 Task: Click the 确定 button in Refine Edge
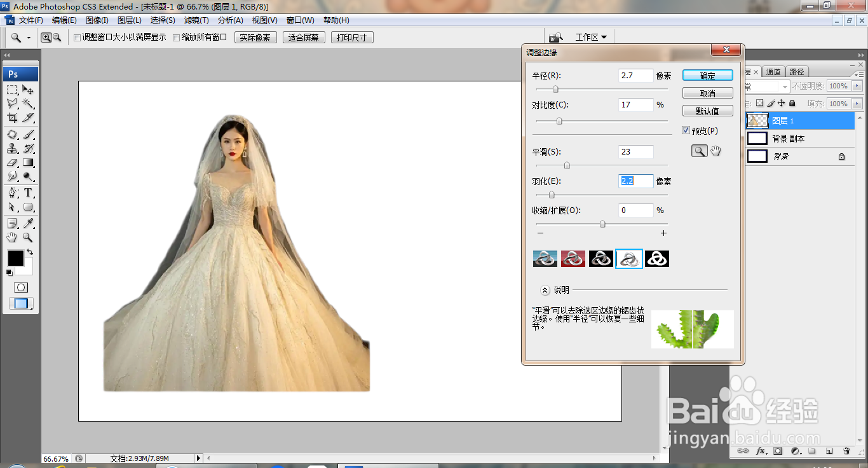tap(707, 76)
